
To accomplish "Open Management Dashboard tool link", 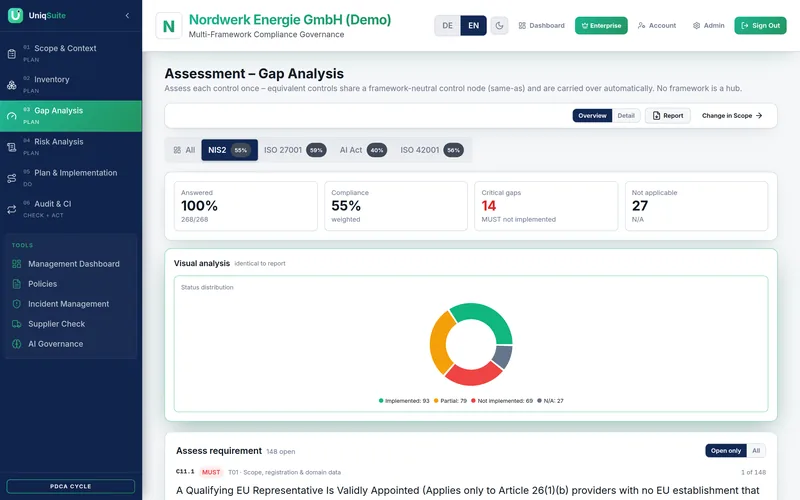I will click(x=71, y=264).
